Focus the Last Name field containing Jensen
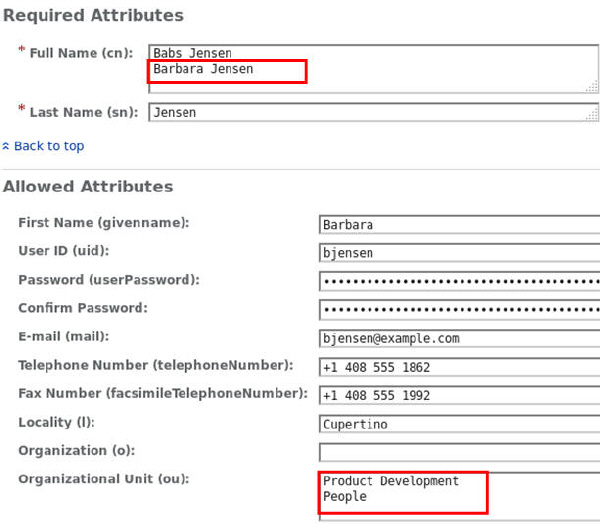Screen dimensions: 600x524 point(370,113)
